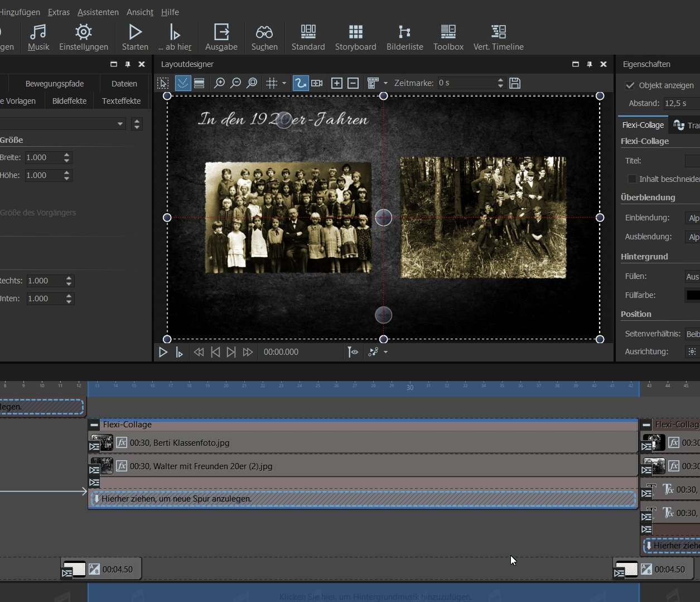
Task: Open the grid options dropdown arrow
Action: click(284, 83)
